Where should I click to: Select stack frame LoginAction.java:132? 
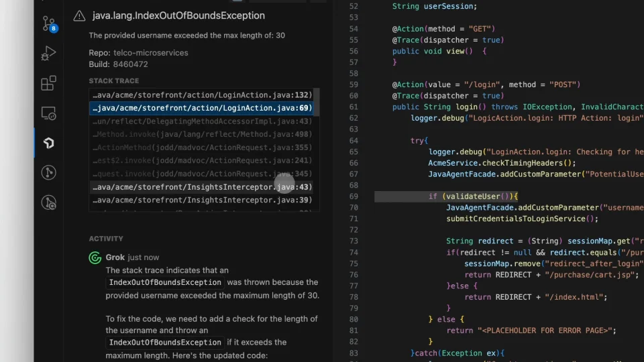(x=201, y=95)
